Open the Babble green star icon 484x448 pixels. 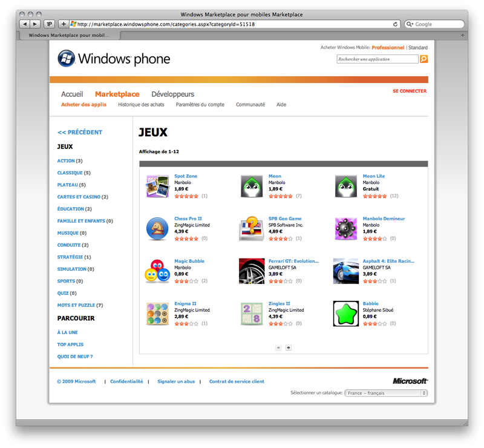(345, 314)
